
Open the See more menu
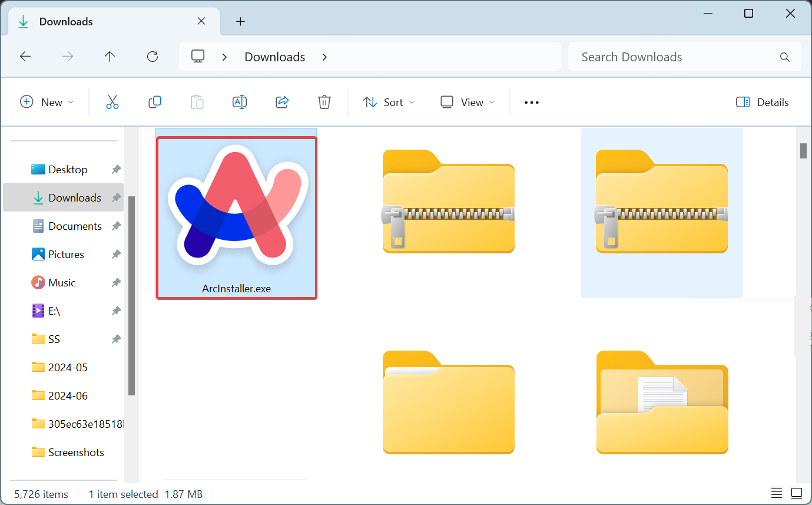(531, 102)
